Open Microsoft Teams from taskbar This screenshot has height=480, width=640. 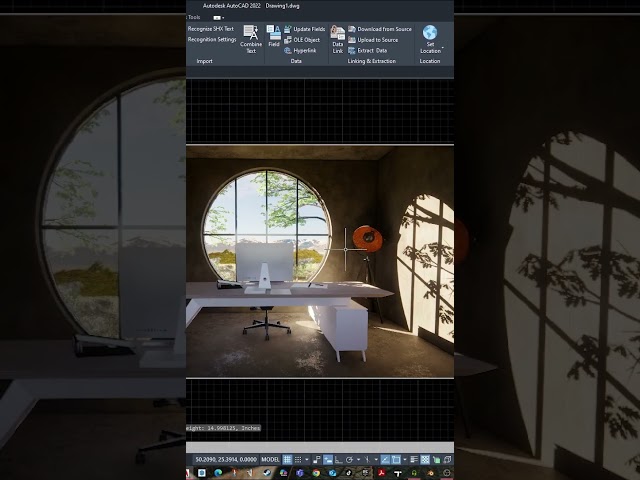tap(300, 473)
